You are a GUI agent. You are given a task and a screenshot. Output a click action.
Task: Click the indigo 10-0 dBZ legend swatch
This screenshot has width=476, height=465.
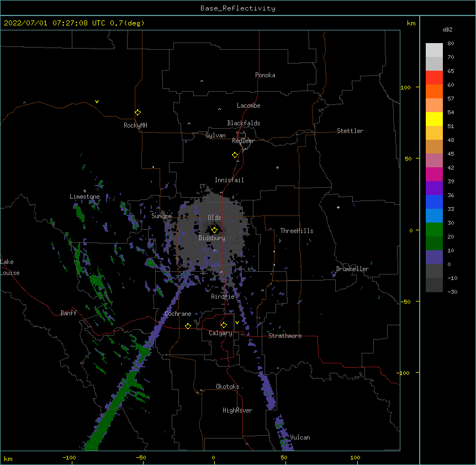tap(434, 257)
